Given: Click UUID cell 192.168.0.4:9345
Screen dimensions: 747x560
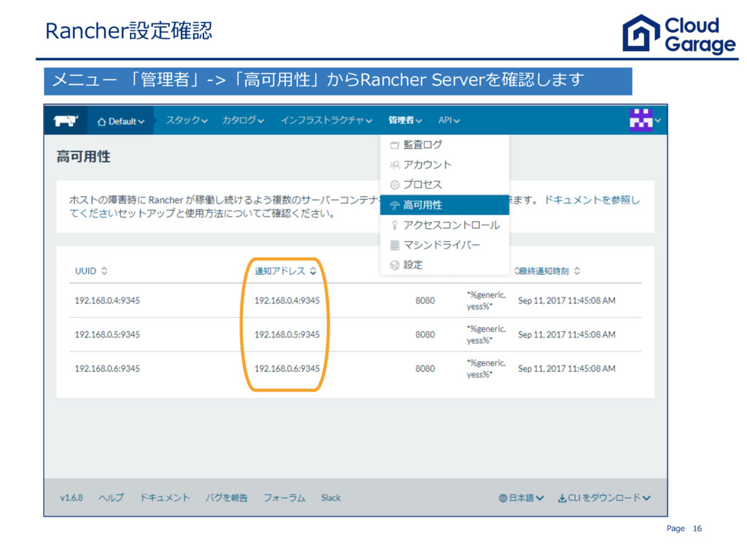Looking at the screenshot, I should pyautogui.click(x=107, y=300).
